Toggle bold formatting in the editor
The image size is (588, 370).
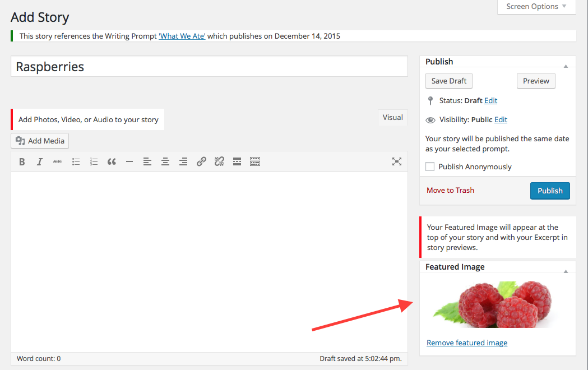click(22, 162)
